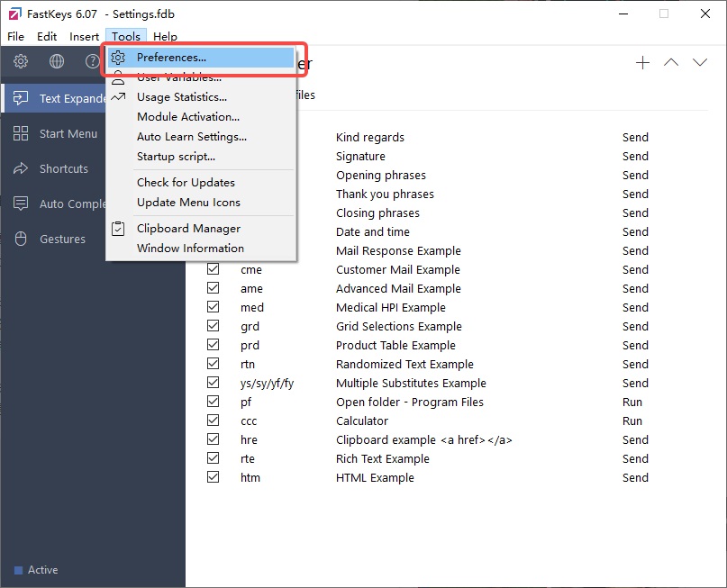The height and width of the screenshot is (588, 727).
Task: Click the Usage Statistics chart icon
Action: pos(118,97)
